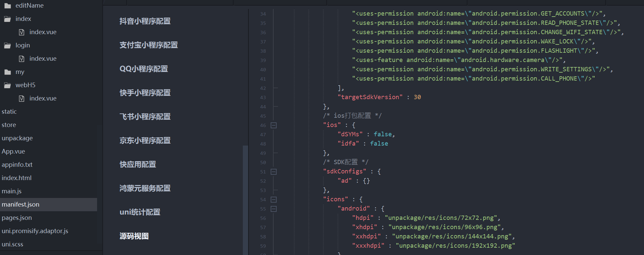Select the unpackage folder
This screenshot has width=644, height=255.
click(17, 138)
